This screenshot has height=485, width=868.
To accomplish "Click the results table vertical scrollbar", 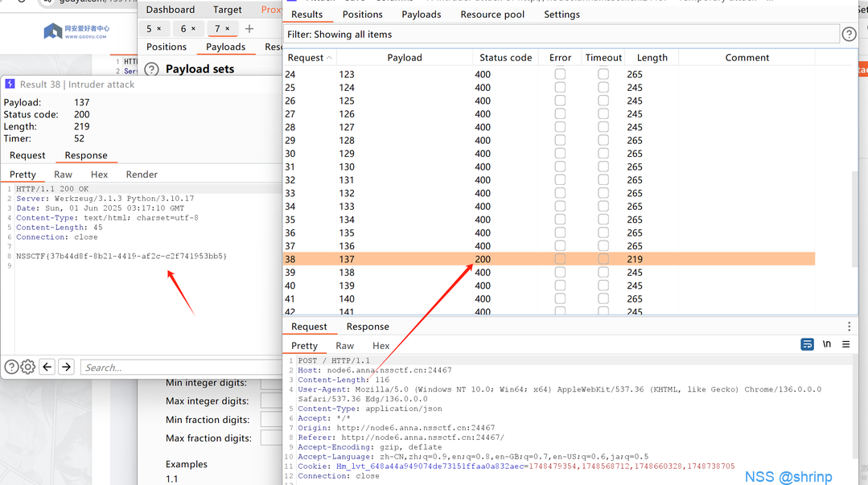I will click(854, 219).
